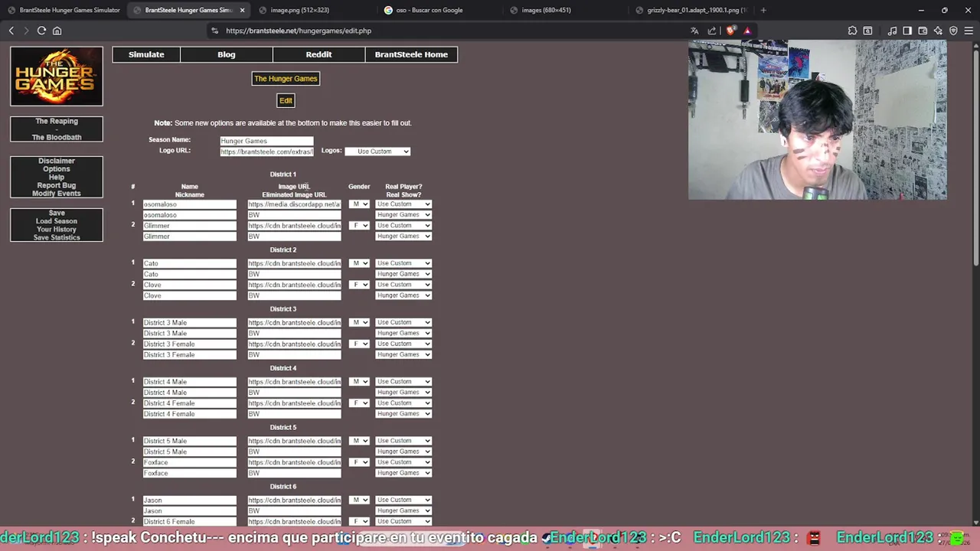The height and width of the screenshot is (551, 980).
Task: Close the active BrantSteele tab
Action: [243, 10]
